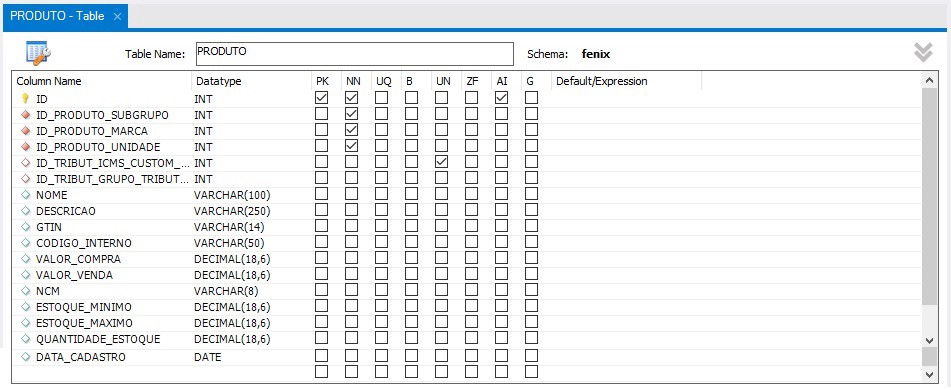Click the hollow red diamond icon of ID_TRIBUT_GRUPO_TRIBUT
The width and height of the screenshot is (951, 390).
pyautogui.click(x=25, y=179)
